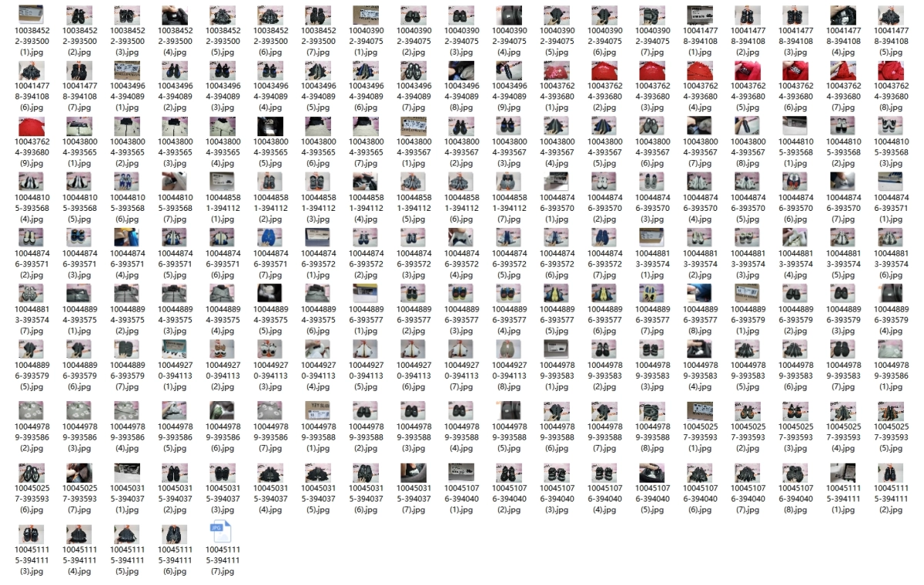
Task: Select thumbnail 100448894-393575 (5).jpg
Action: [x=269, y=292]
